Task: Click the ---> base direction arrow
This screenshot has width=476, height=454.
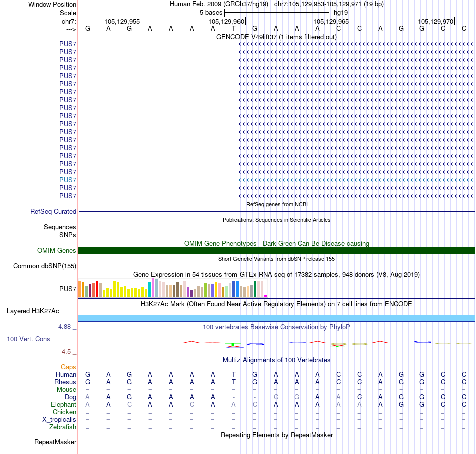Action: (x=71, y=29)
